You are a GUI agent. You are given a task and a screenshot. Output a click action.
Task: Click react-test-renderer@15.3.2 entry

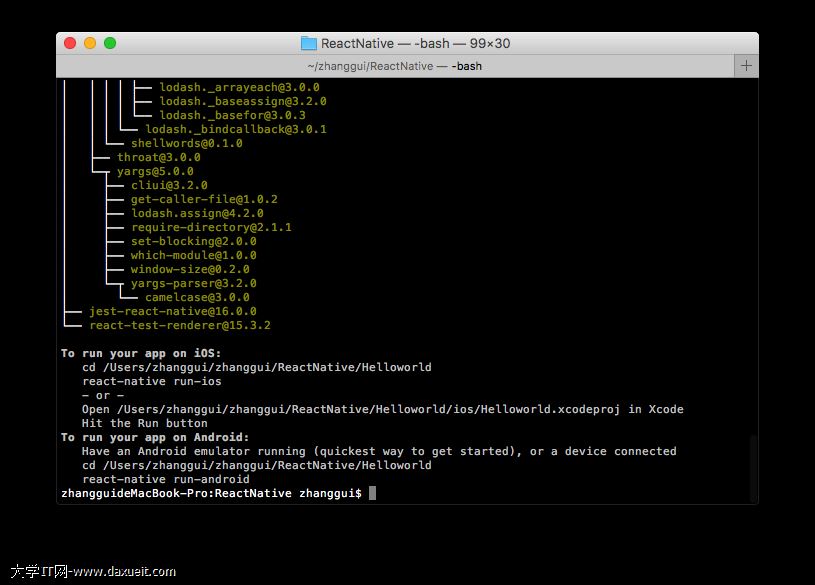180,326
